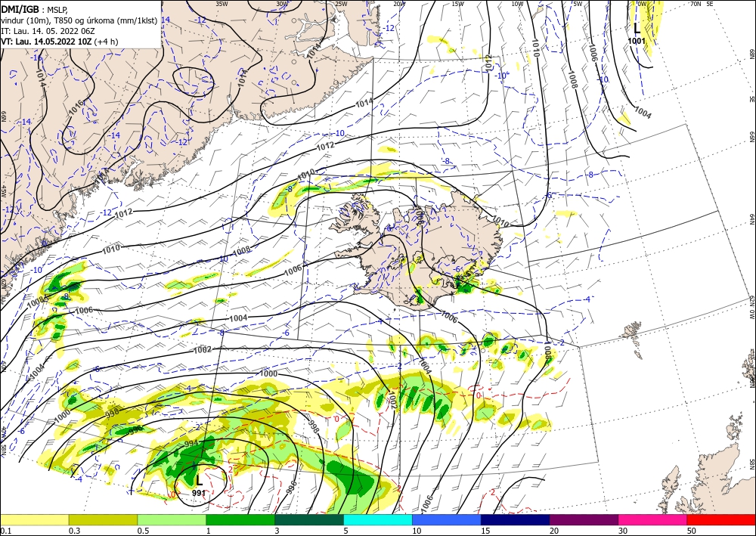756x536 pixels.
Task: Click the red 50+ legend swatch
Action: (x=721, y=519)
